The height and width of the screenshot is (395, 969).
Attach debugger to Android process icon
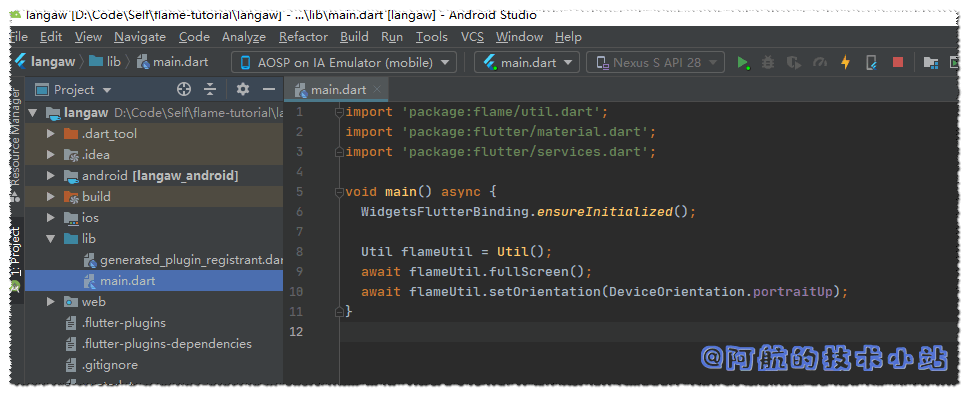pyautogui.click(x=871, y=62)
